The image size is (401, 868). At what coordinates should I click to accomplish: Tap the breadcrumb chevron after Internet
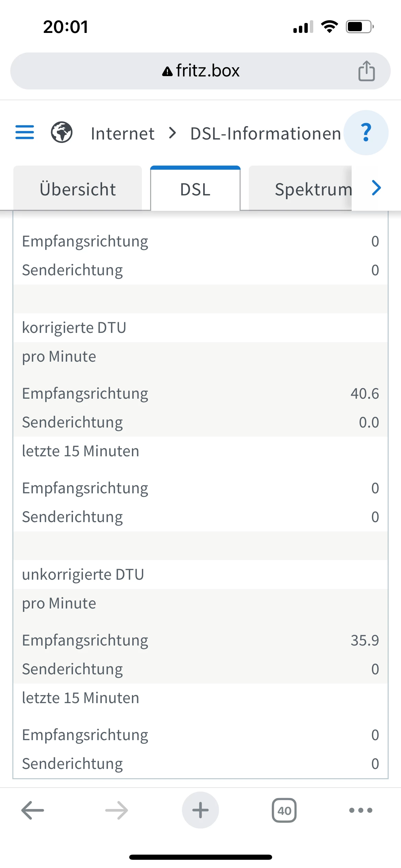click(x=173, y=133)
